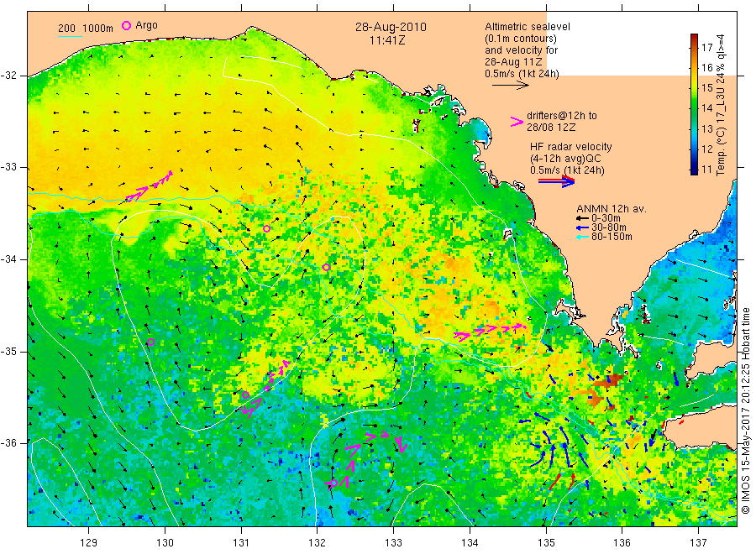Click the magenta Argo circle in the legend

tap(126, 25)
